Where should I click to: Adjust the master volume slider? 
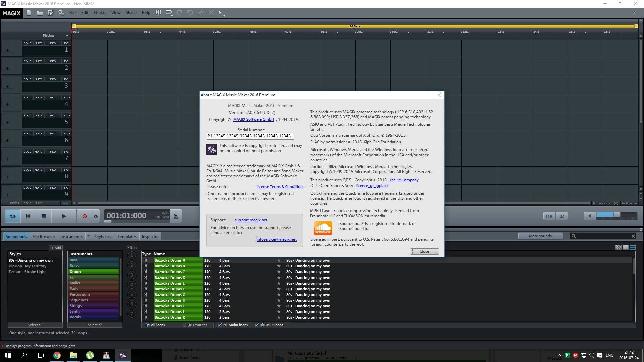[616, 215]
